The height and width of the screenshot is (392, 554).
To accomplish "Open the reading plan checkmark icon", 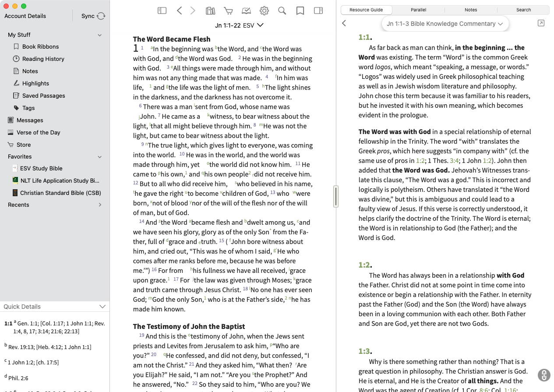I will tap(246, 11).
